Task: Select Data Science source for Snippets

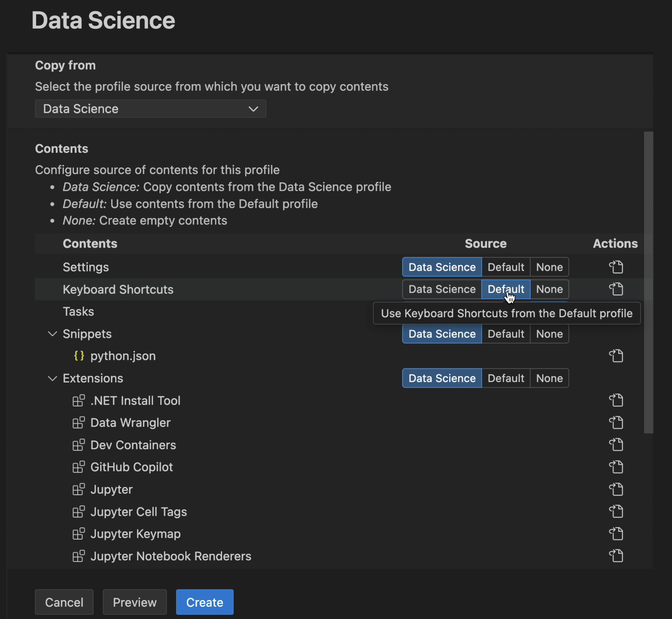Action: [x=441, y=334]
